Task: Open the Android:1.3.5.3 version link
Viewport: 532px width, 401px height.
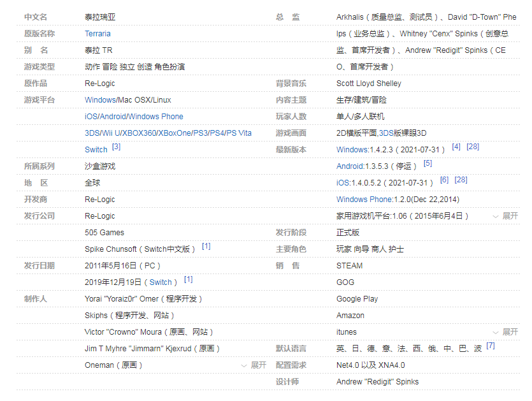Action: (350, 166)
